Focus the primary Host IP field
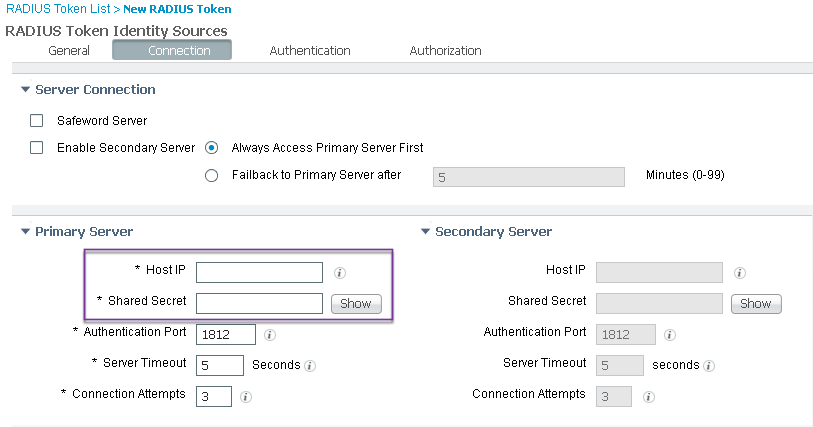813x427 pixels. (259, 273)
